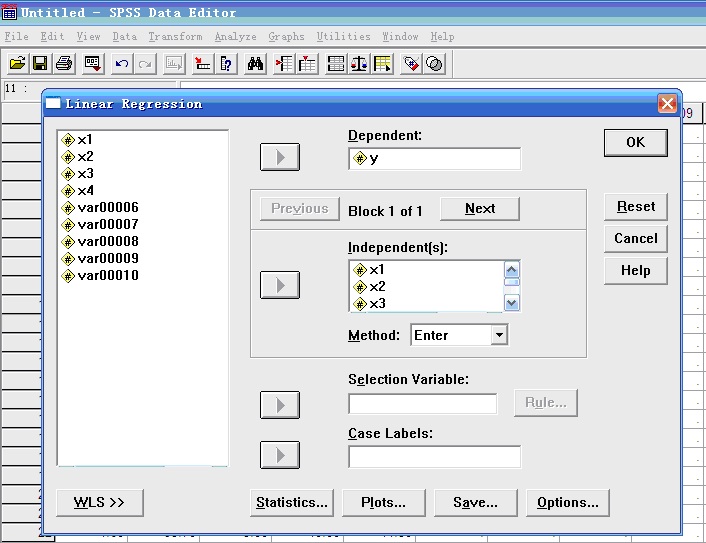Click the arrow button beside Dependent
The width and height of the screenshot is (706, 543).
280,157
